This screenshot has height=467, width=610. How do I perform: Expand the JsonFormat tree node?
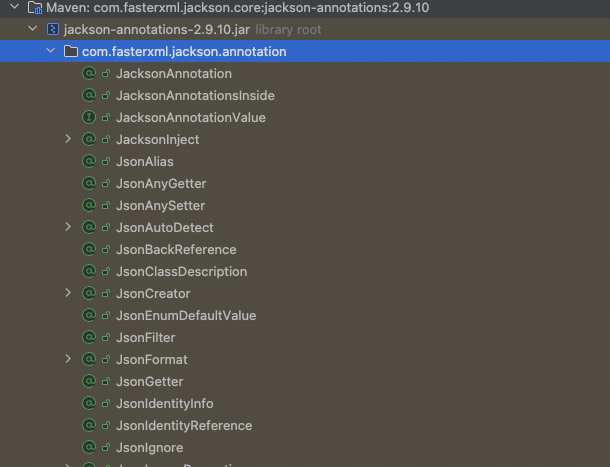click(68, 360)
